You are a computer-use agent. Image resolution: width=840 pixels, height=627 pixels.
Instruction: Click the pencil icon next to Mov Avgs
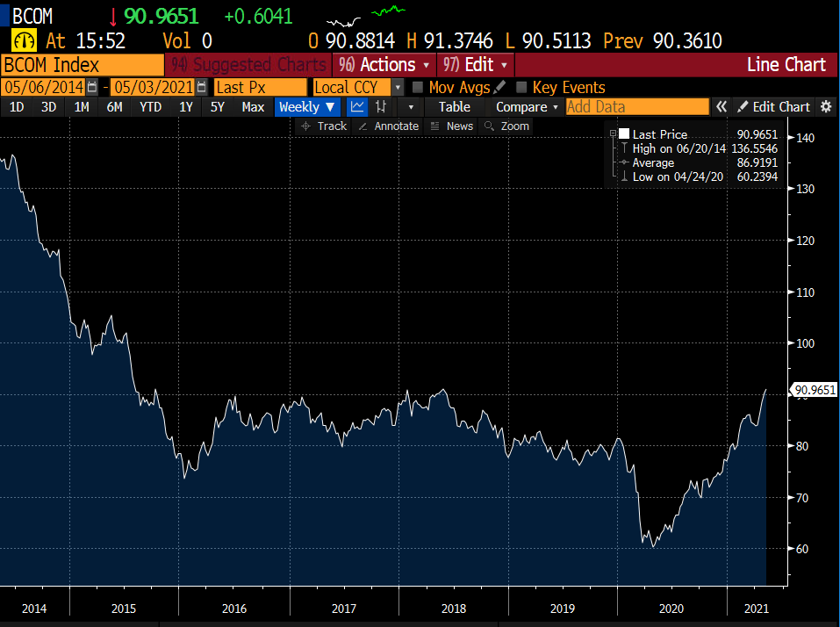[x=499, y=87]
